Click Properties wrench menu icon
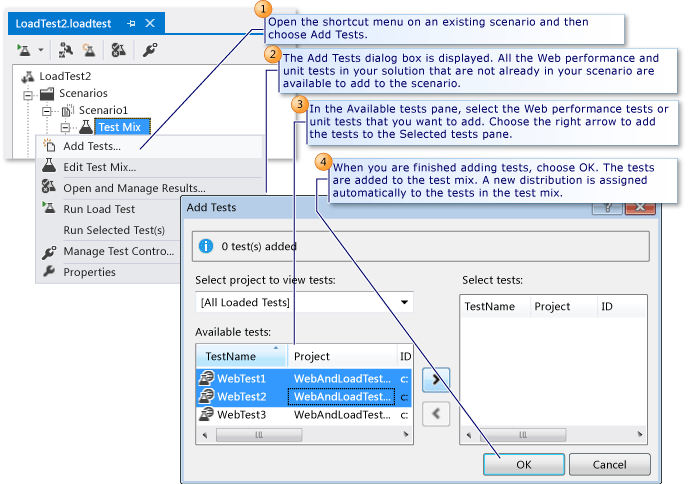This screenshot has height=484, width=688. pyautogui.click(x=49, y=272)
